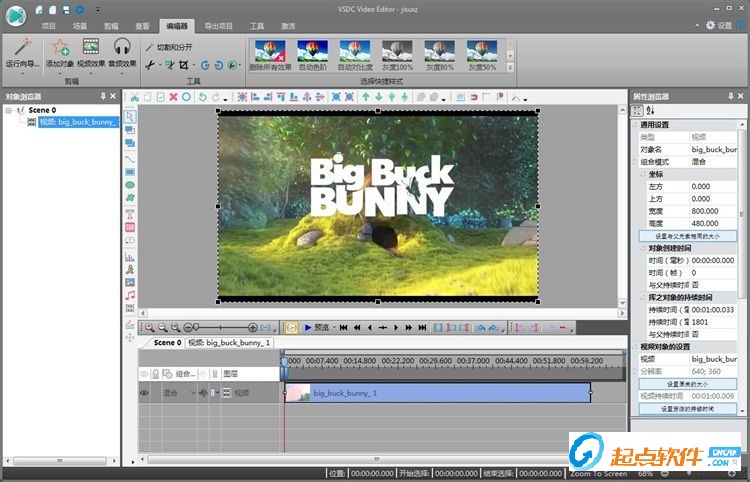Collapse the object creation time section
Viewport: 750px width, 482px height.
click(x=643, y=249)
